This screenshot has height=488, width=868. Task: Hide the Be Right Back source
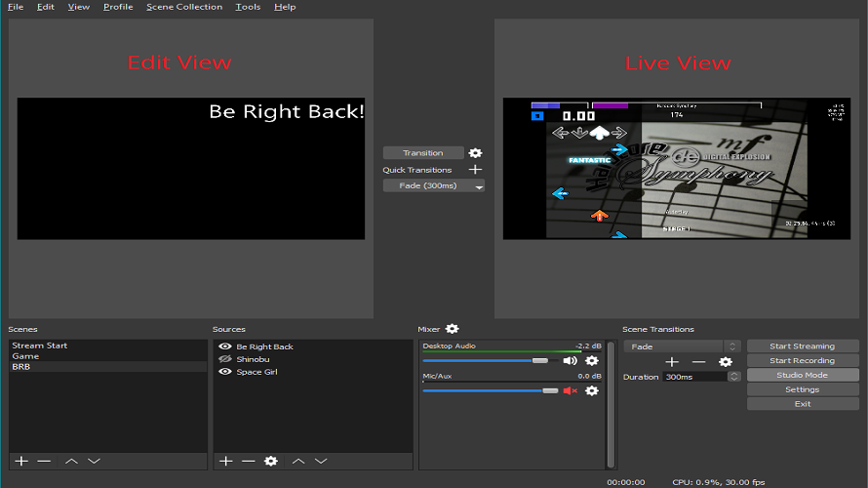(x=225, y=346)
